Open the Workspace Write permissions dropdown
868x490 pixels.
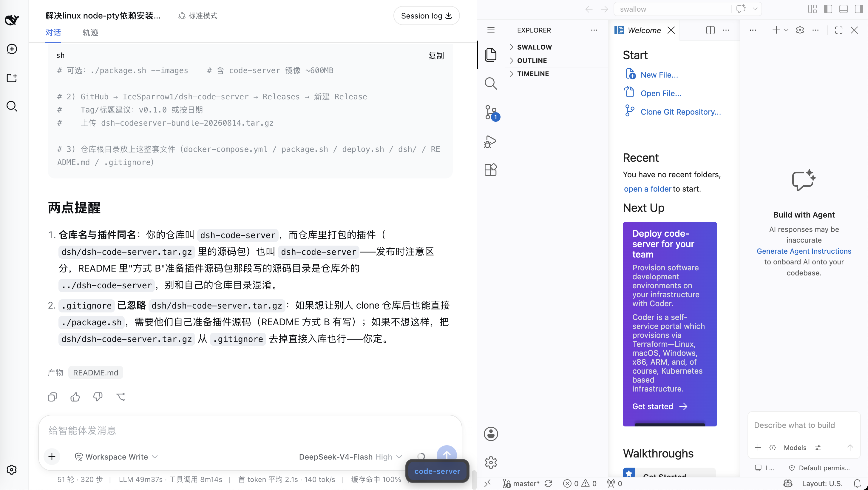pos(116,457)
